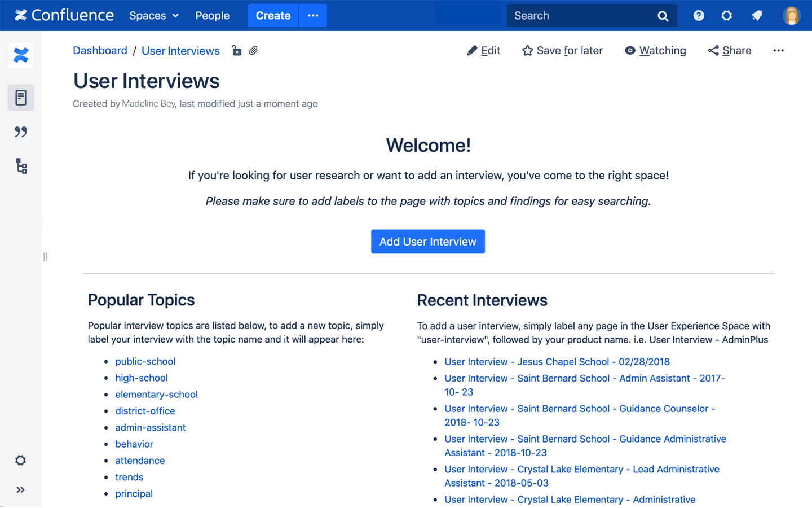Open the behavior topic link
Screen dimensions: 812x508
(134, 444)
